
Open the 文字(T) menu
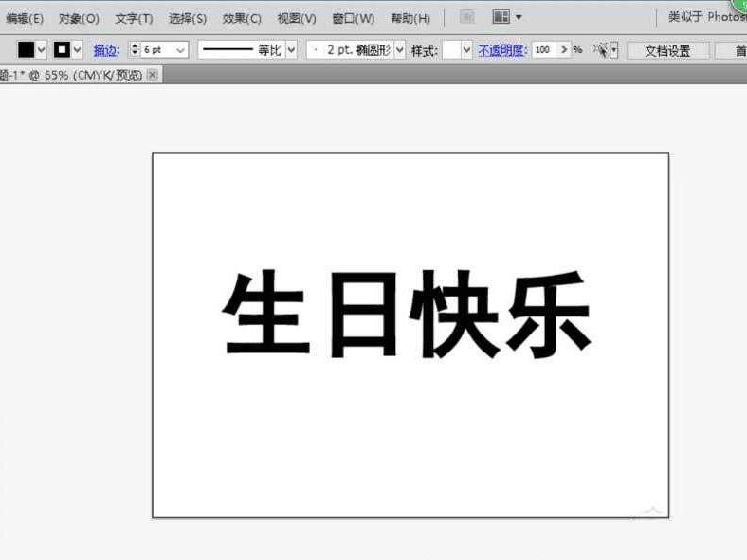click(x=134, y=19)
